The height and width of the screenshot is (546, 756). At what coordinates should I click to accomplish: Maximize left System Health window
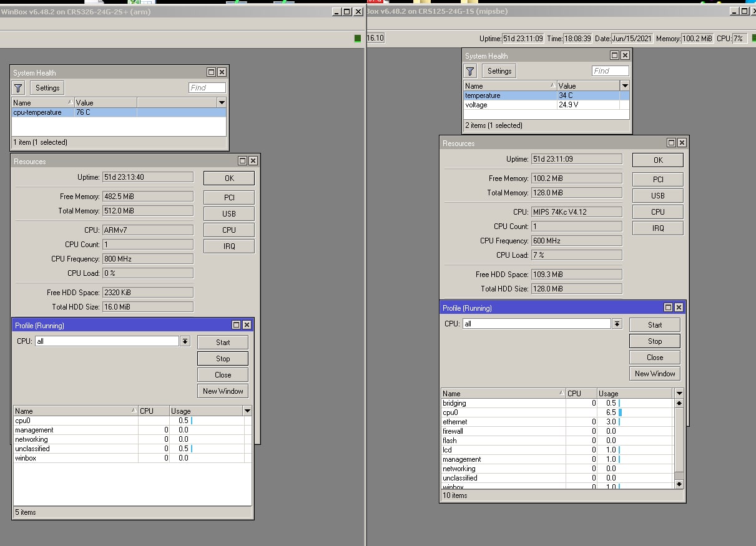pos(212,72)
